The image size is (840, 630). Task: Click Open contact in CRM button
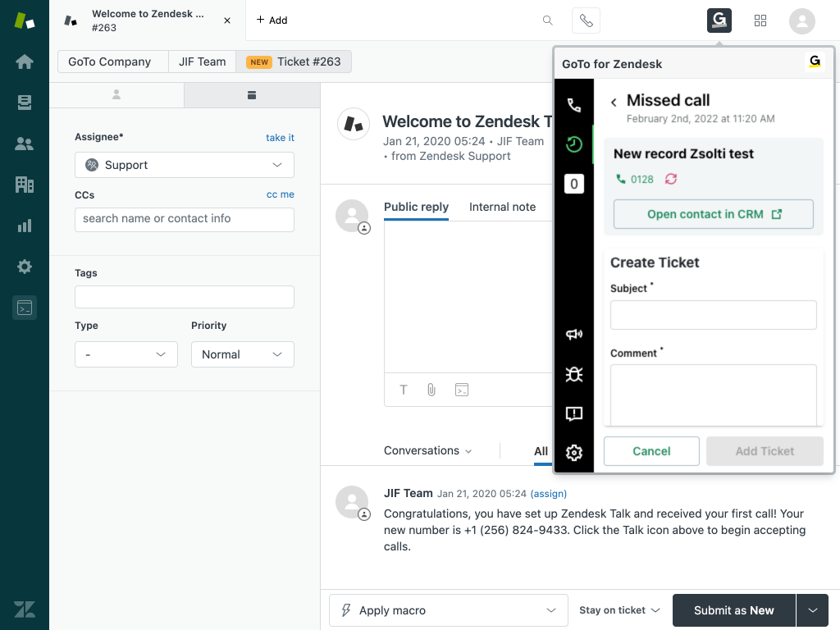click(x=714, y=214)
